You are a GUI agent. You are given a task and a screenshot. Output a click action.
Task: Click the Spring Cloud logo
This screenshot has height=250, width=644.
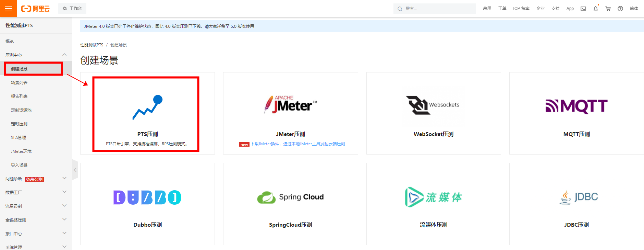(290, 197)
